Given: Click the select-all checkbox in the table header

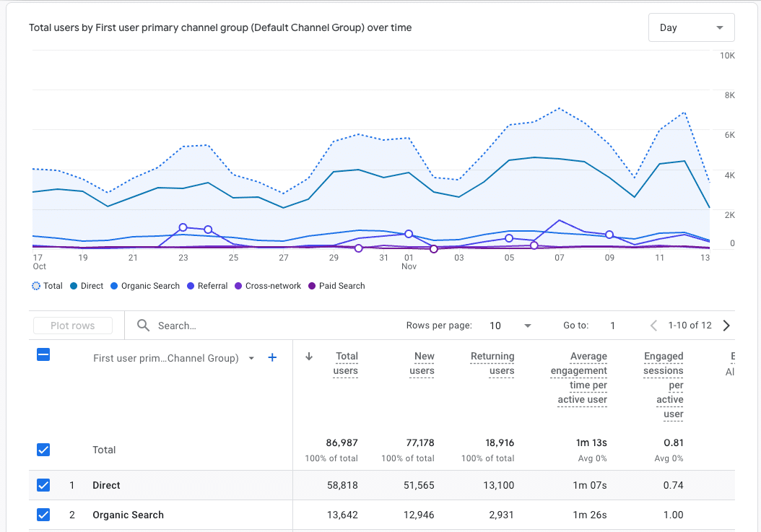Looking at the screenshot, I should coord(43,354).
